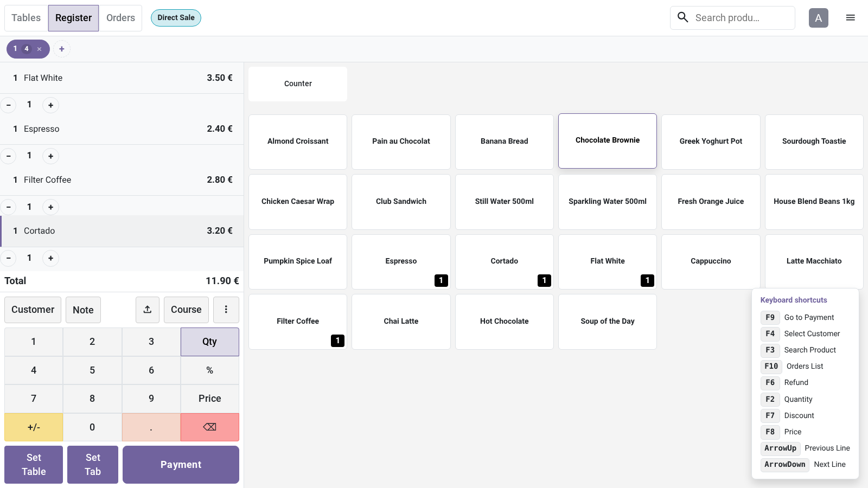
Task: Switch to the Tables tab
Action: pyautogui.click(x=26, y=18)
